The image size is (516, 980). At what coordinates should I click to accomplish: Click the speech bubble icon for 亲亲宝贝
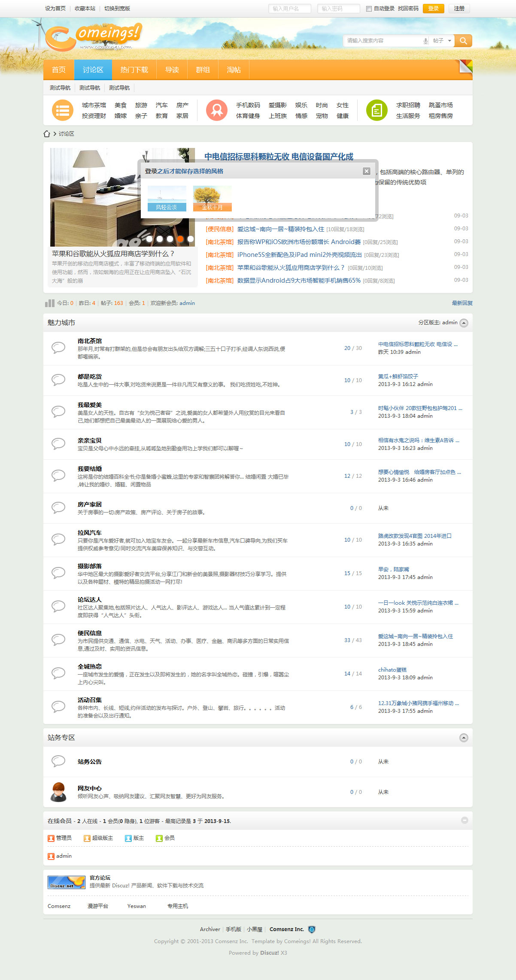tap(58, 443)
